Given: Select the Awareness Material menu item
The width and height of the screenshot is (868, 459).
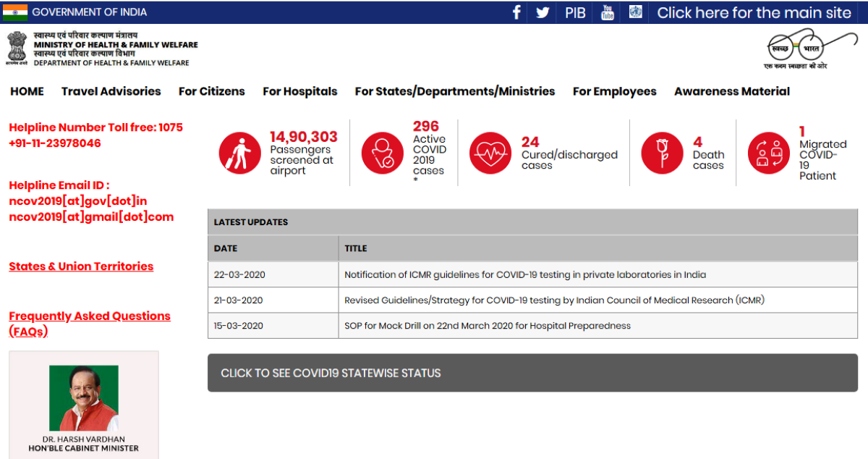Looking at the screenshot, I should point(731,91).
